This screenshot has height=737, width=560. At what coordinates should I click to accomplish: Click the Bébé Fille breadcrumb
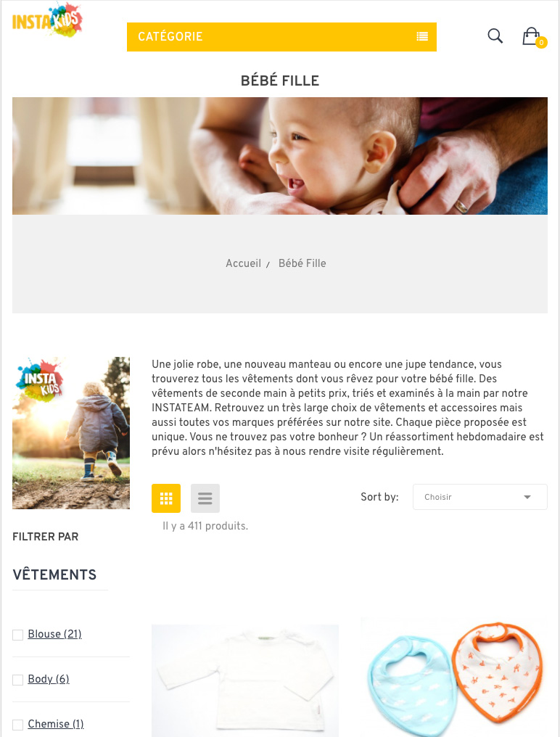pos(302,263)
